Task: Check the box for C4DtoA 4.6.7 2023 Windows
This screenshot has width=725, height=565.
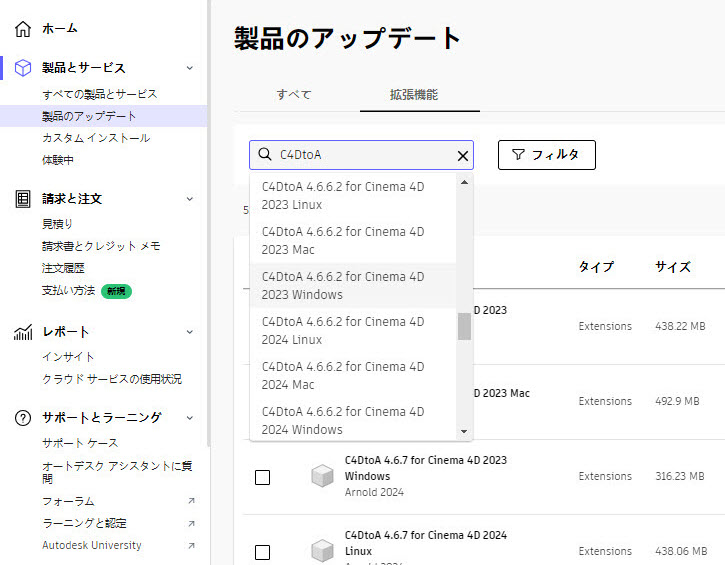Action: point(263,477)
